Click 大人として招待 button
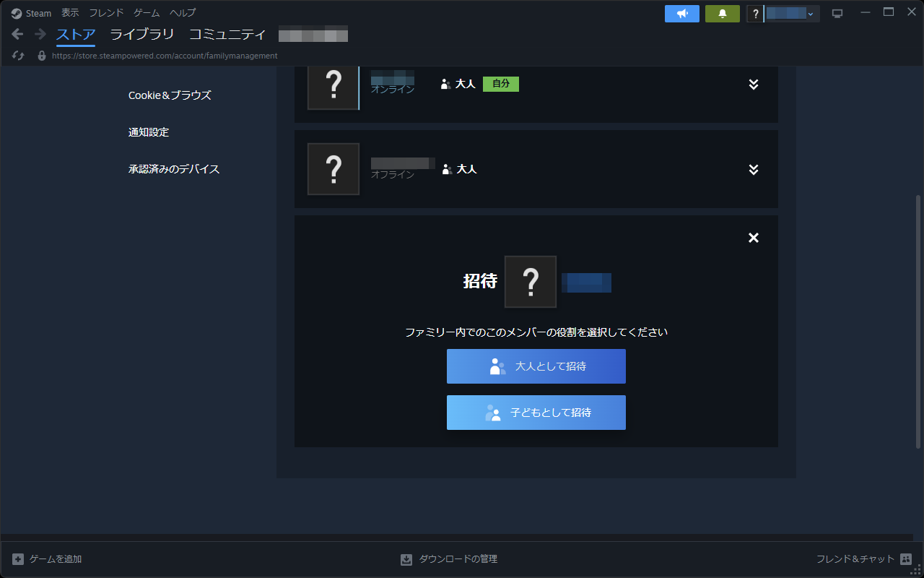The height and width of the screenshot is (578, 924). point(536,366)
